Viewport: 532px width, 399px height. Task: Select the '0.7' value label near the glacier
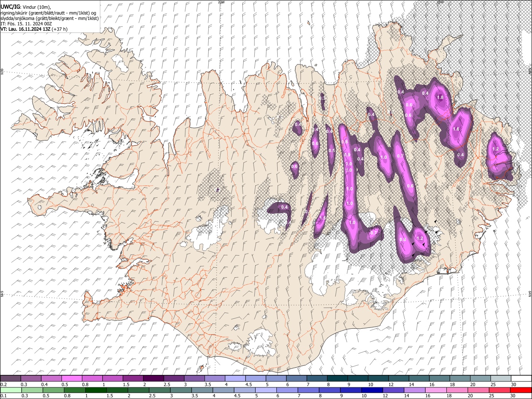[x=374, y=233]
